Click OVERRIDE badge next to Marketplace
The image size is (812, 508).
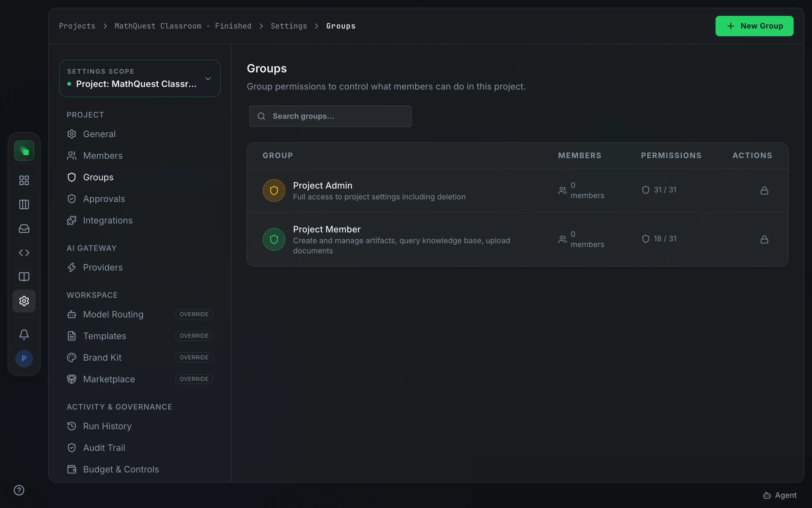(x=194, y=379)
